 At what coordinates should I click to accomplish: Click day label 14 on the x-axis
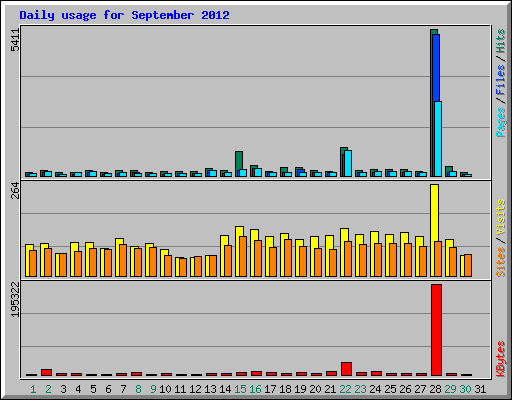tap(225, 389)
